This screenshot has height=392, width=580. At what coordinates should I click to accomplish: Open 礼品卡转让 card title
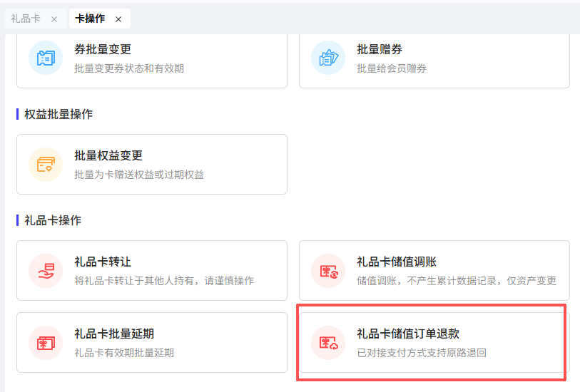[103, 262]
